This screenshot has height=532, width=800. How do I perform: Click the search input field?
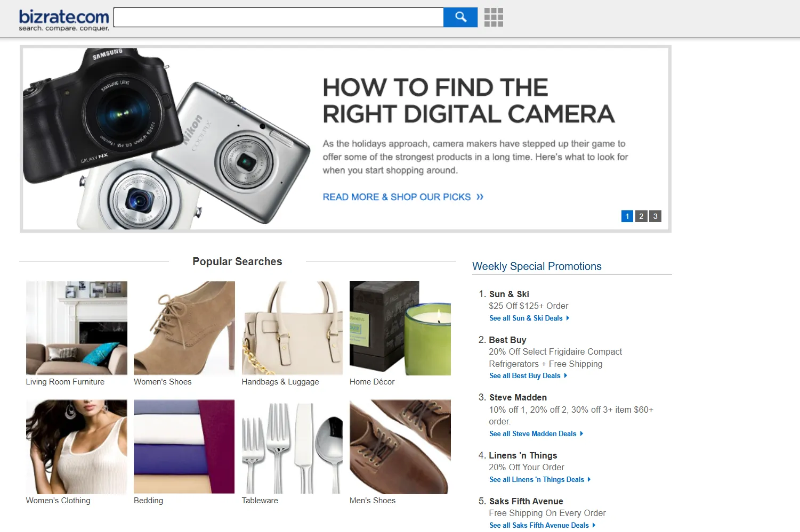(x=278, y=17)
